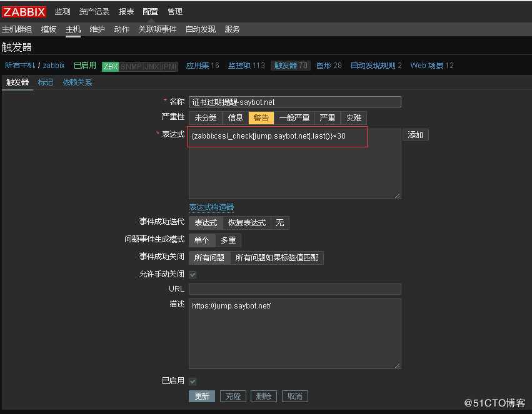Viewport: 532px width, 414px height.
Task: Select 恢复表达式 for 事件成功迭代
Action: 247,223
